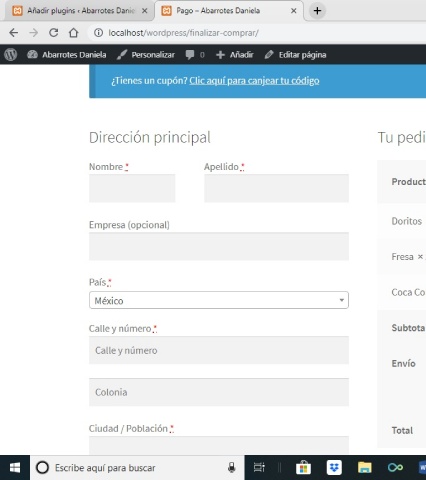Open the Añadir admin bar menu
Viewport: 426px width, 480px height.
coord(235,54)
